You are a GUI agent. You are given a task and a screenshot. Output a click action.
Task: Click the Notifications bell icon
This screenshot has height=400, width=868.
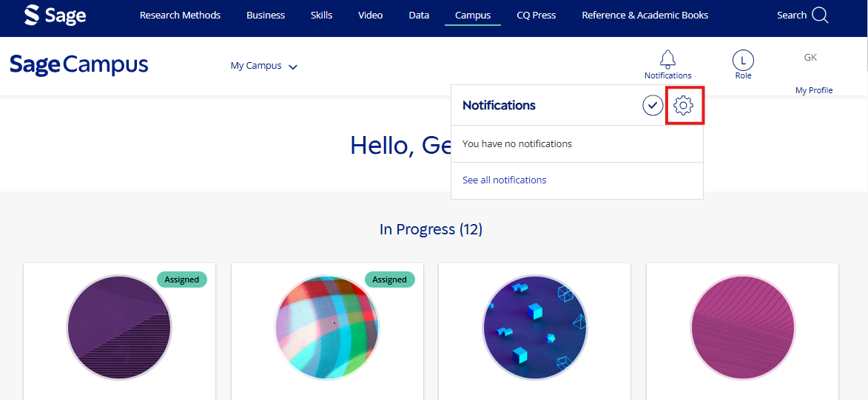tap(667, 58)
